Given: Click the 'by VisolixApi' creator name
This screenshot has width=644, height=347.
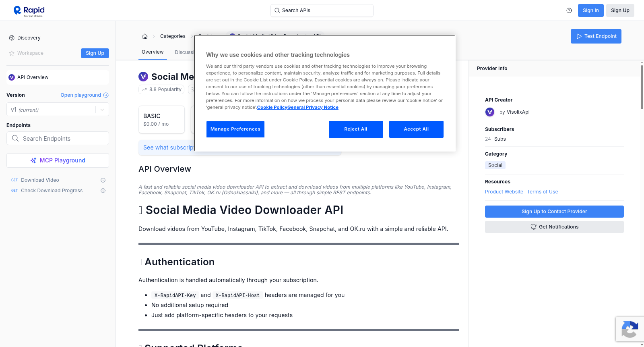Looking at the screenshot, I should [x=514, y=112].
